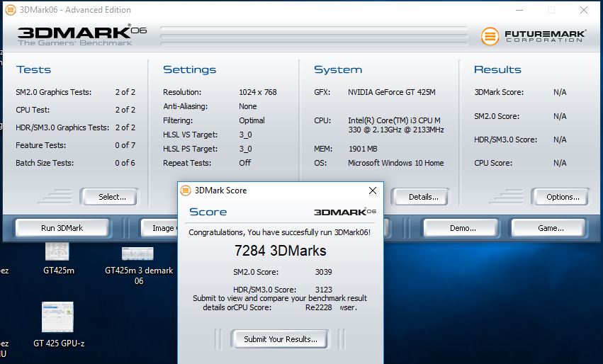Click the 3DMark06 Gamers' Benchmark logo
603x364 pixels.
pyautogui.click(x=81, y=36)
